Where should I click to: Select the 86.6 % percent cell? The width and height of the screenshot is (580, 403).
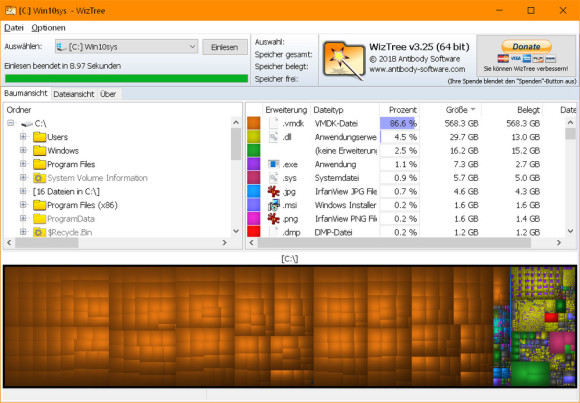point(399,123)
